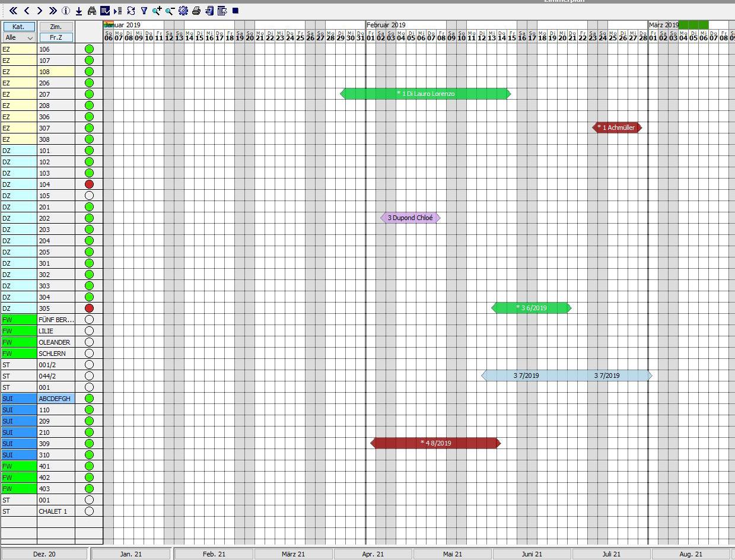Toggle status circle for SUI ABCDEFGH
735x560 pixels.
coord(89,399)
